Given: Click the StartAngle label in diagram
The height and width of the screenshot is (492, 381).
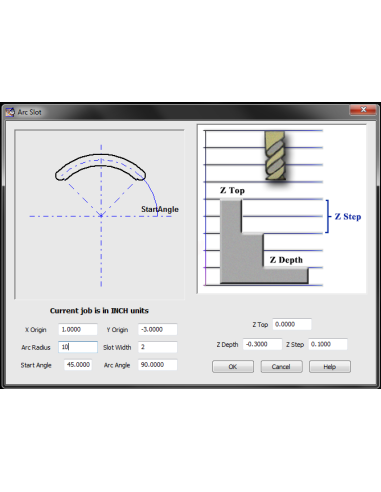Looking at the screenshot, I should 160,209.
